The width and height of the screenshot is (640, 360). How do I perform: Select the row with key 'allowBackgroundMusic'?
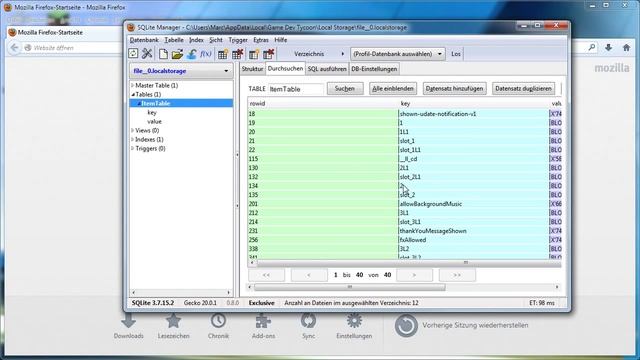click(404, 204)
